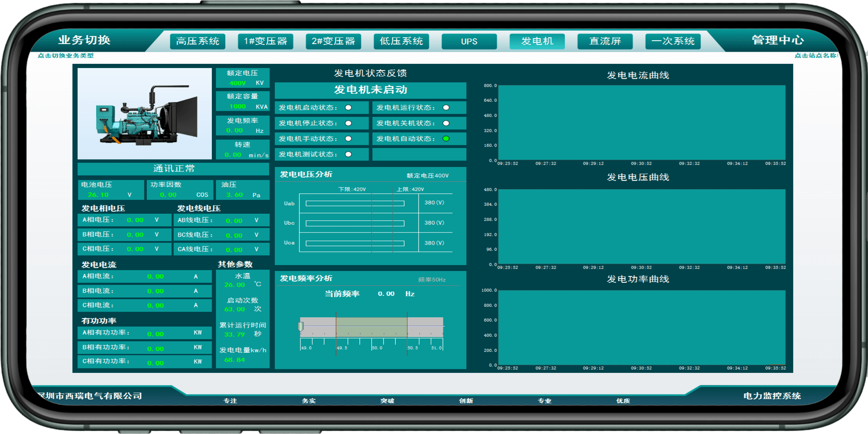This screenshot has width=868, height=434.
Task: Click the Uab voltage bar
Action: (x=355, y=203)
